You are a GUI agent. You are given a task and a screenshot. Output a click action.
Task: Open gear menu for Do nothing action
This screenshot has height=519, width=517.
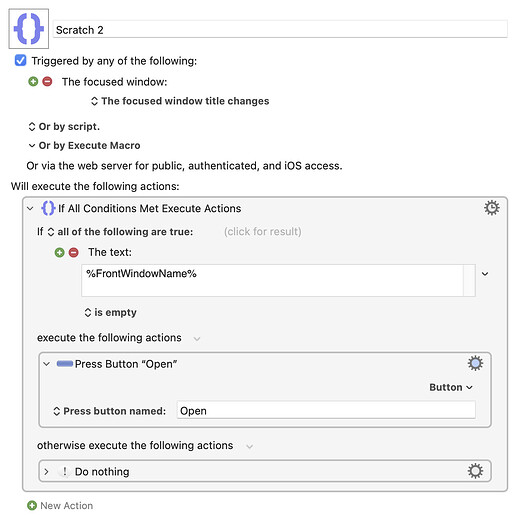(475, 471)
